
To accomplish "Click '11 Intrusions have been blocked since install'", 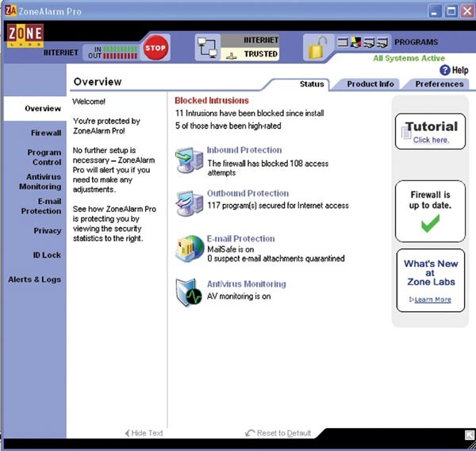I will 250,114.
